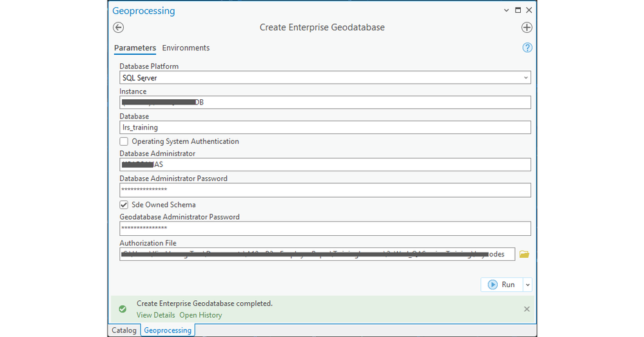Toggle Operating System Authentication checkbox

tap(124, 141)
